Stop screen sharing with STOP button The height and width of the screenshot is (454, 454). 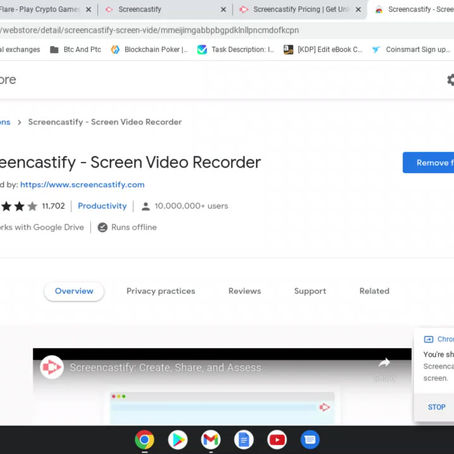pos(437,407)
